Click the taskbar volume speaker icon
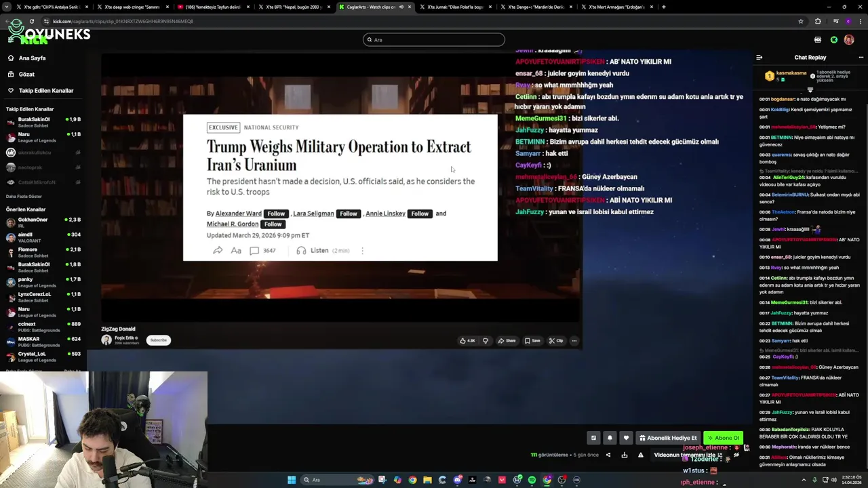The width and height of the screenshot is (868, 488). 834,480
